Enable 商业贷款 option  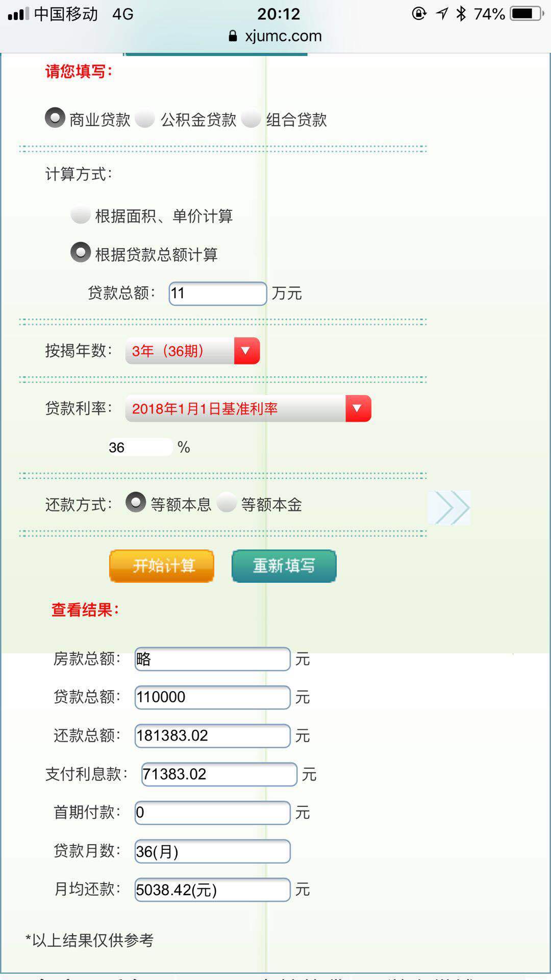(x=54, y=117)
